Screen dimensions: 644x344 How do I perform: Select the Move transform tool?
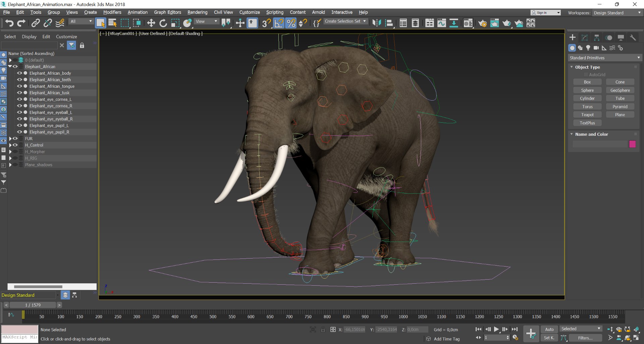pyautogui.click(x=151, y=23)
